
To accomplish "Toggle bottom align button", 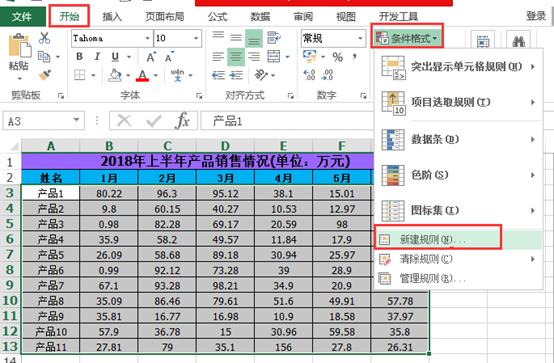I will [x=254, y=38].
